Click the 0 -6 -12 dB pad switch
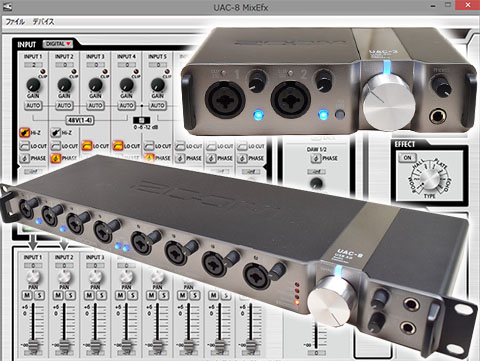Image resolution: width=480 pixels, height=361 pixels. [142, 120]
